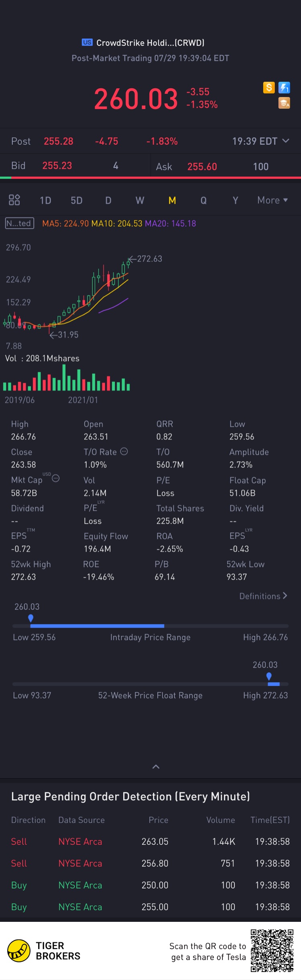Open the More timeframe dropdown
301x980 pixels.
(273, 200)
